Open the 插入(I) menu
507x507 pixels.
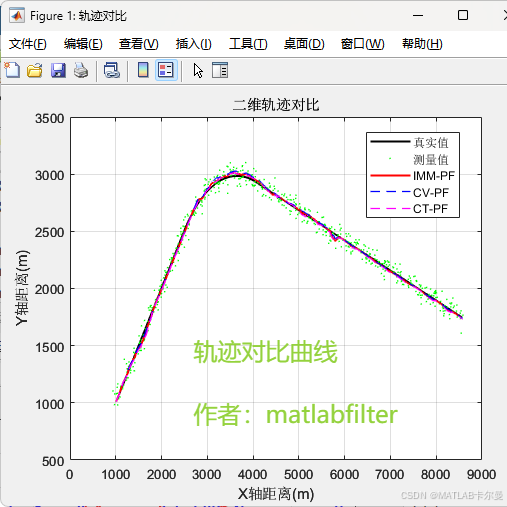(194, 44)
